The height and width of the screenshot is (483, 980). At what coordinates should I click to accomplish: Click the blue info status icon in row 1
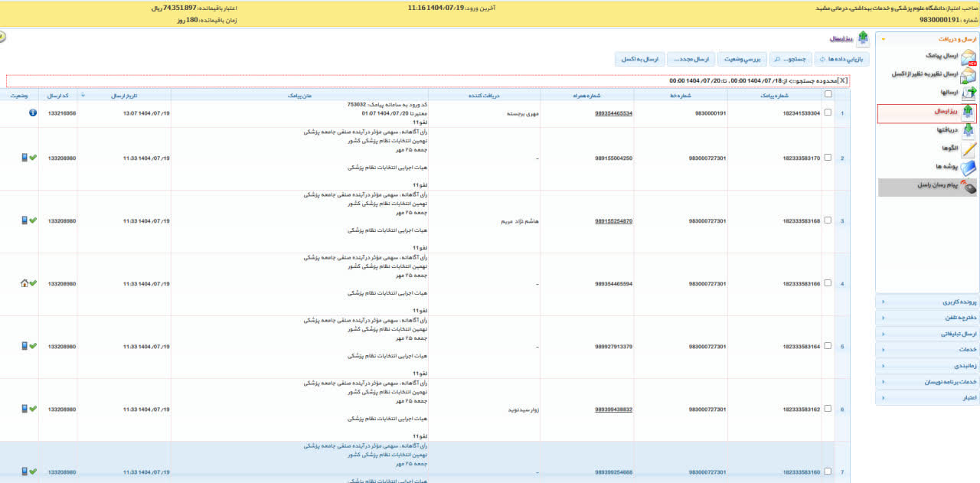point(33,113)
